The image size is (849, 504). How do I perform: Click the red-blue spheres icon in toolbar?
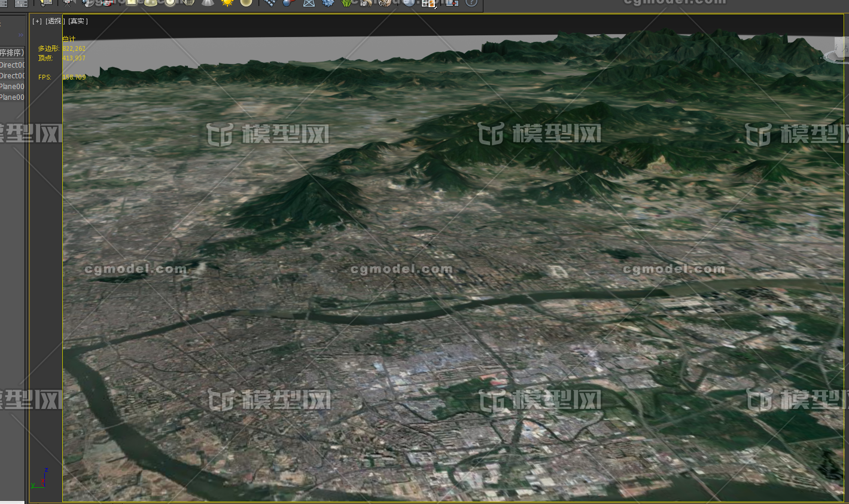click(289, 2)
